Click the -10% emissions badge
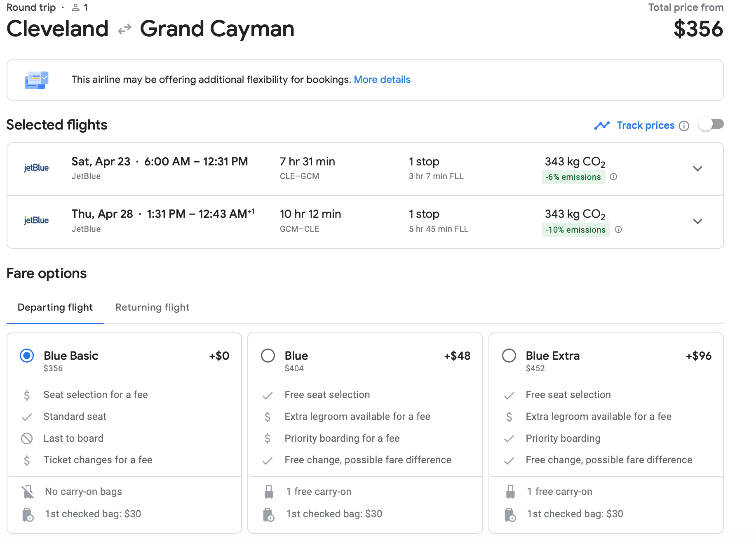The width and height of the screenshot is (756, 542). [575, 230]
